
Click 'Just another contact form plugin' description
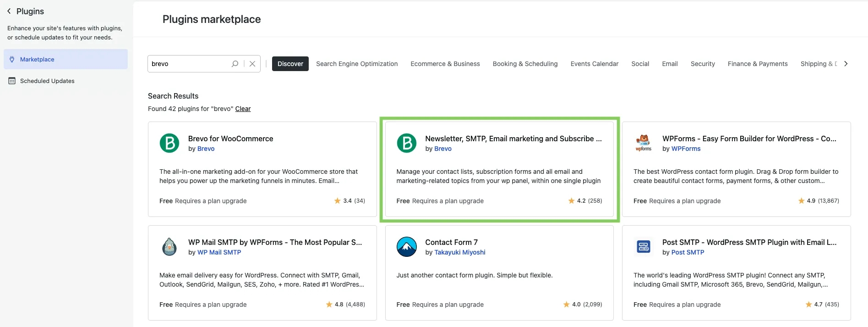pyautogui.click(x=475, y=275)
